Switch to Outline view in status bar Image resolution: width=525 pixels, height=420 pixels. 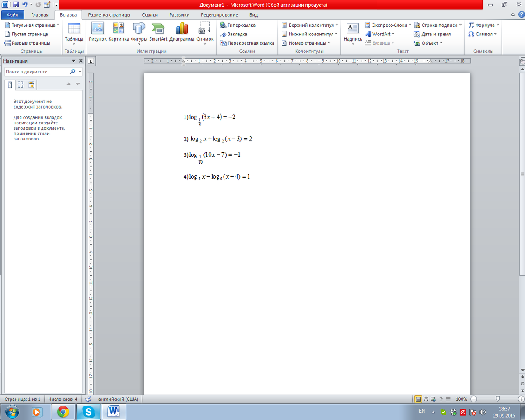(440, 399)
